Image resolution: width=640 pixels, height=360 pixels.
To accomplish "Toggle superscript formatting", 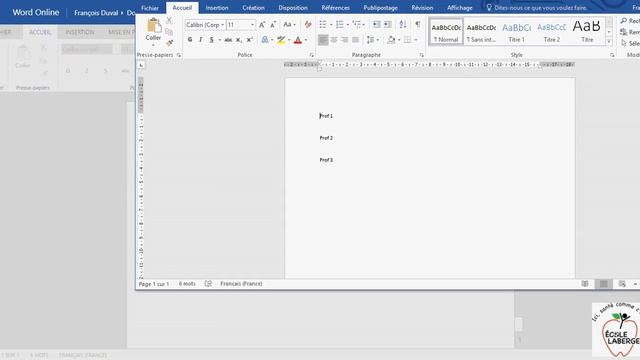I will coord(249,40).
